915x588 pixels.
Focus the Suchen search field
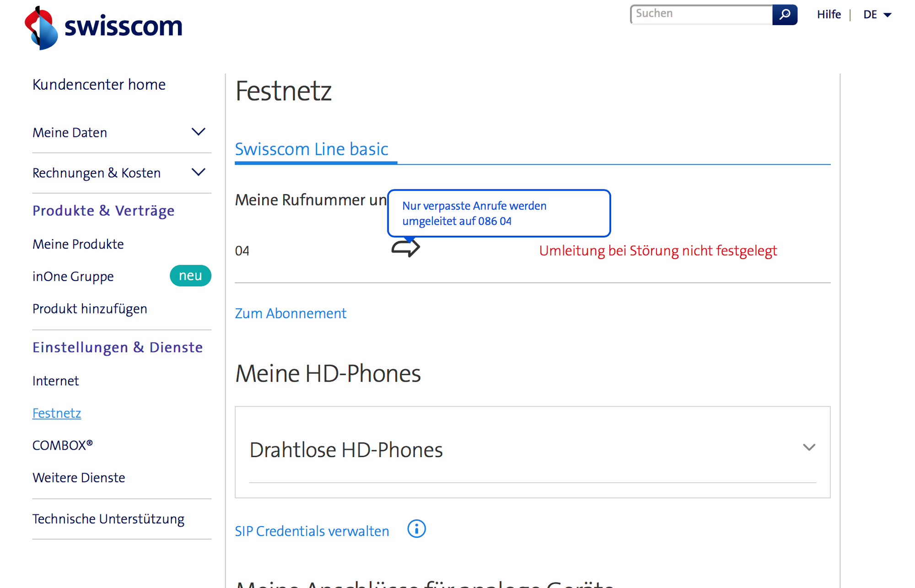701,15
